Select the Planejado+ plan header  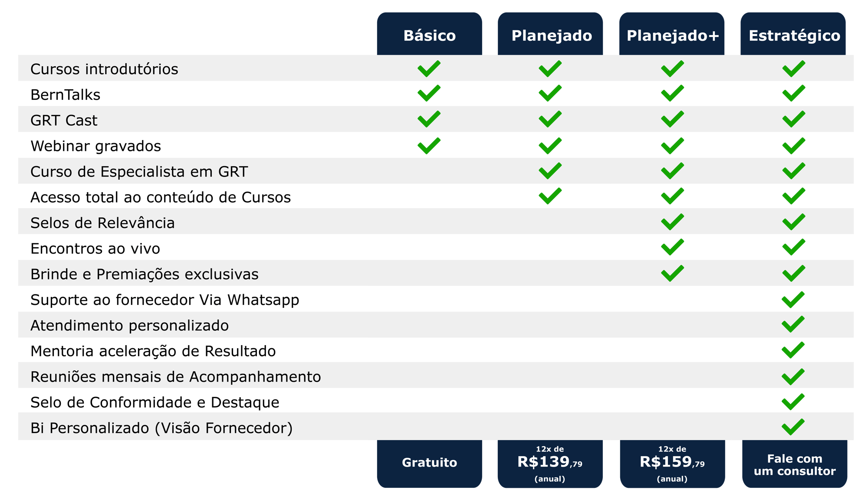[x=671, y=34]
